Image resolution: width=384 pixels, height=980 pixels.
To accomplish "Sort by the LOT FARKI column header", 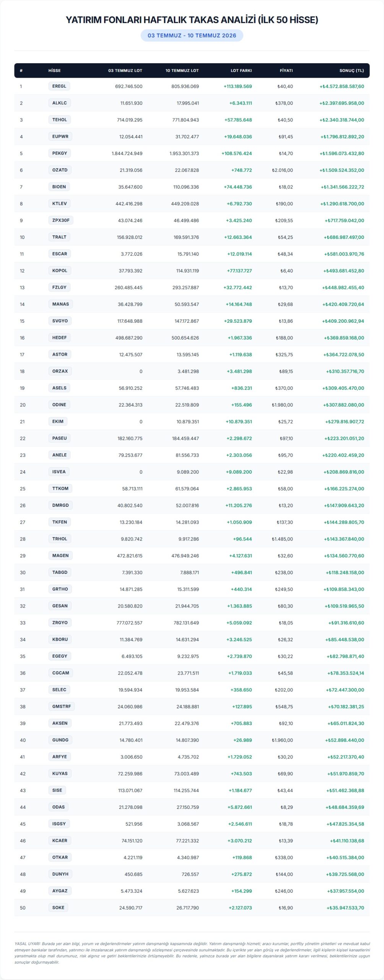I will 241,70.
